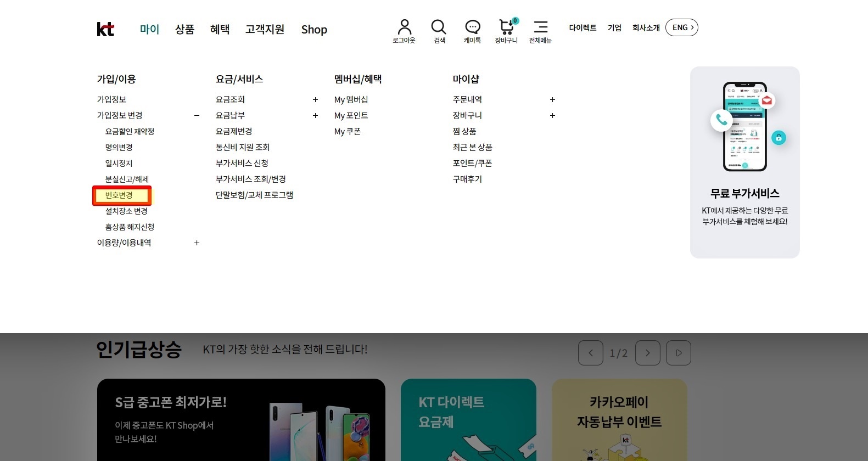Open 다이렉트 top link
868x461 pixels.
(583, 27)
